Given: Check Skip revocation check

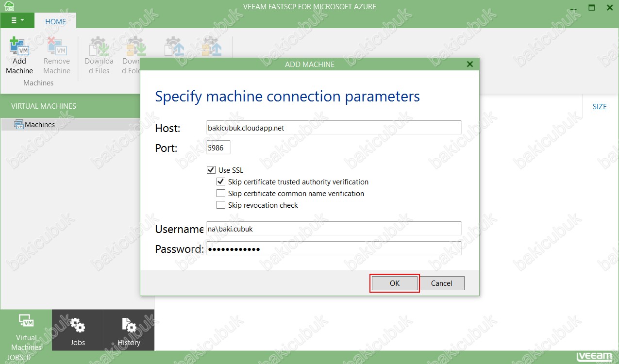Looking at the screenshot, I should click(x=220, y=205).
